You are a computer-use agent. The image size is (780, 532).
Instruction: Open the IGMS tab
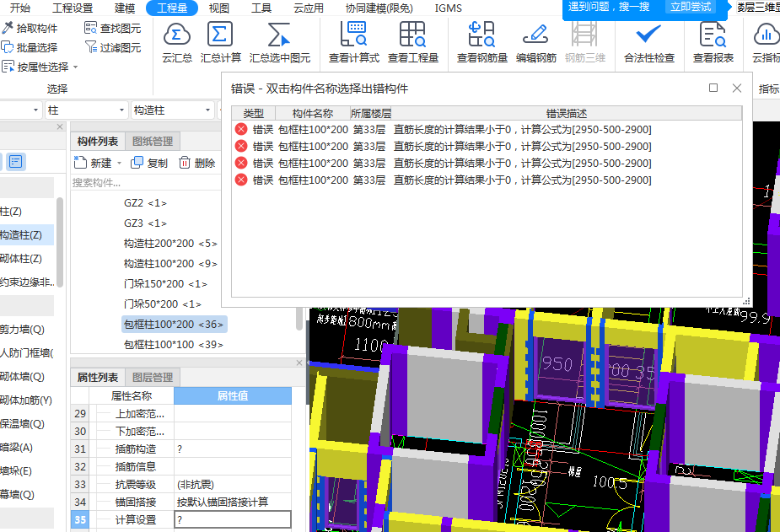(449, 8)
